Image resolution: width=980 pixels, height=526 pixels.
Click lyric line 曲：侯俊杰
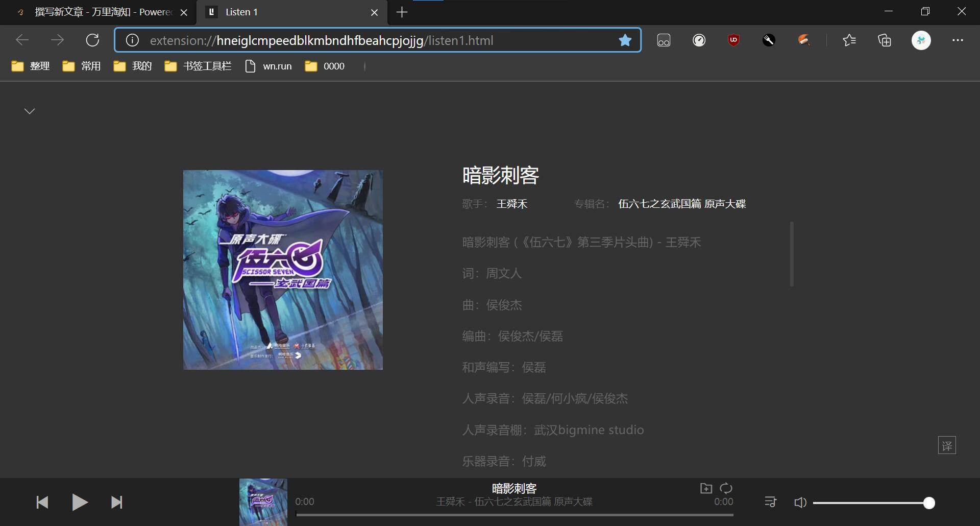492,305
